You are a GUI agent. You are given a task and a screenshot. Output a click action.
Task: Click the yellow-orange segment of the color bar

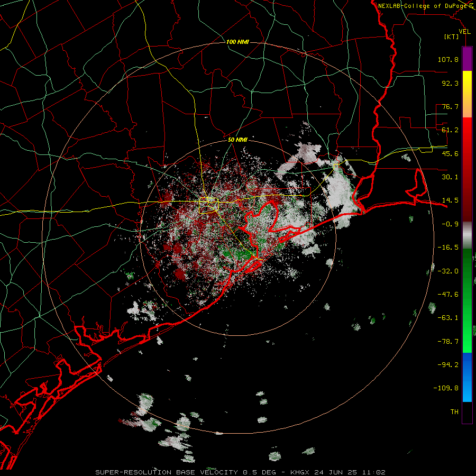(x=467, y=94)
